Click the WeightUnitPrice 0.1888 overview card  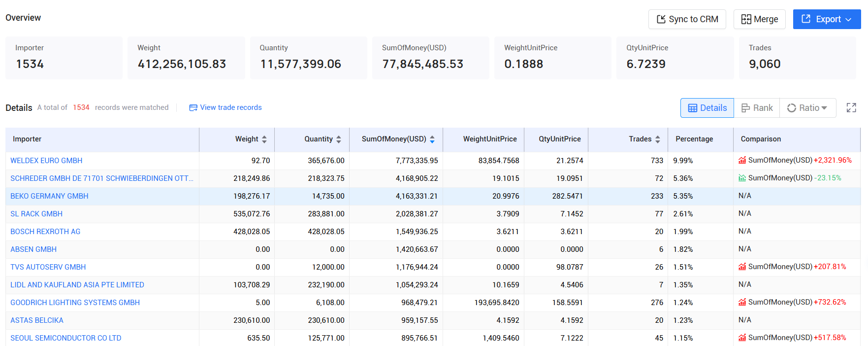(x=553, y=58)
